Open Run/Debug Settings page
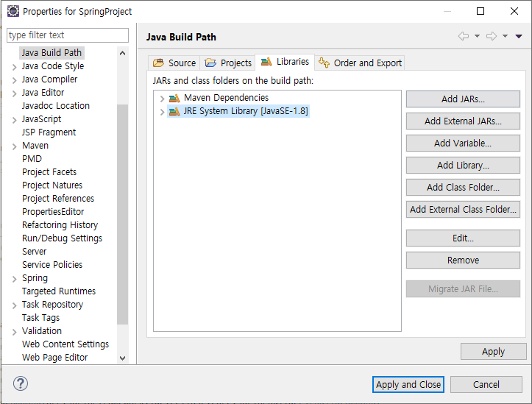This screenshot has height=404, width=532. click(62, 238)
